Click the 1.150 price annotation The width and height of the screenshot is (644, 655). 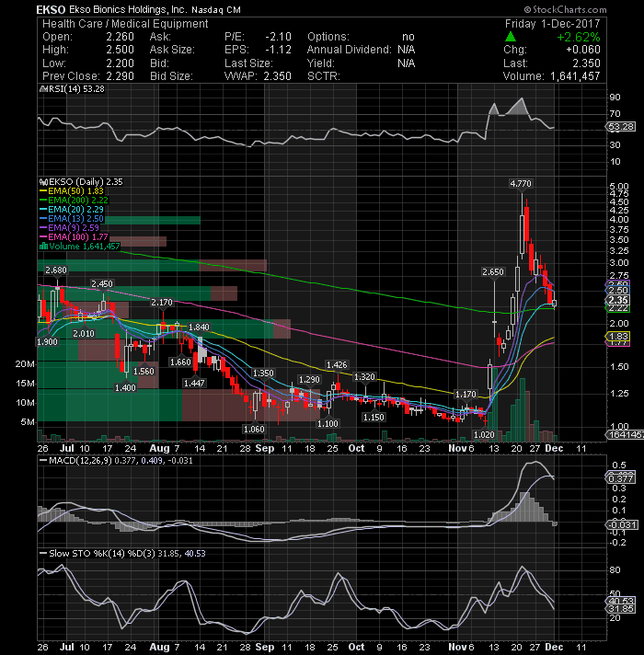[374, 418]
